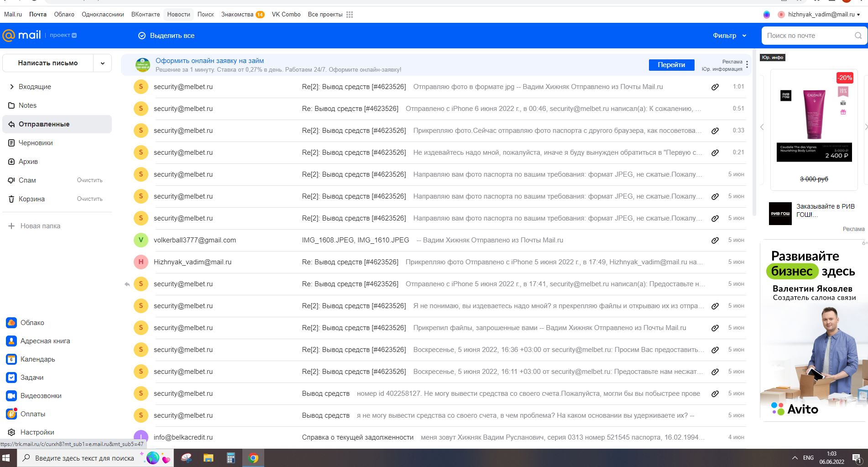
Task: Open Видеозвонки video calls icon
Action: tap(11, 396)
